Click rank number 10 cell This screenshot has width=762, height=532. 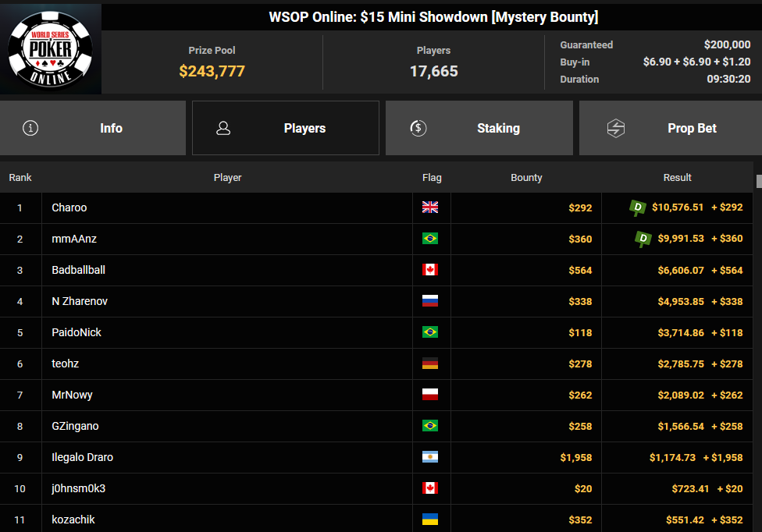pyautogui.click(x=20, y=489)
